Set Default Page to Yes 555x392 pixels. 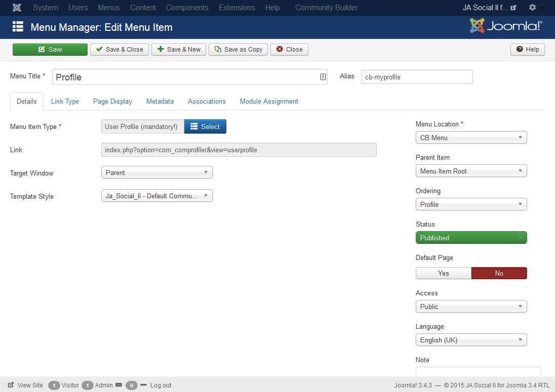(444, 273)
